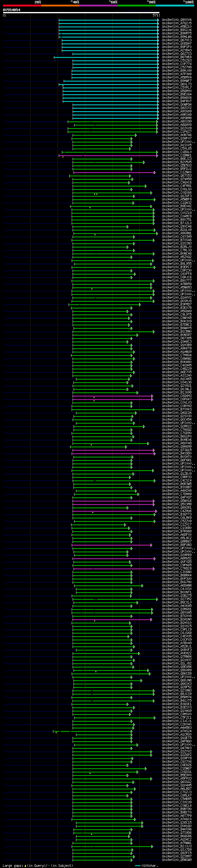Click the UniRef100_Q6XL73 label

[x=177, y=84]
